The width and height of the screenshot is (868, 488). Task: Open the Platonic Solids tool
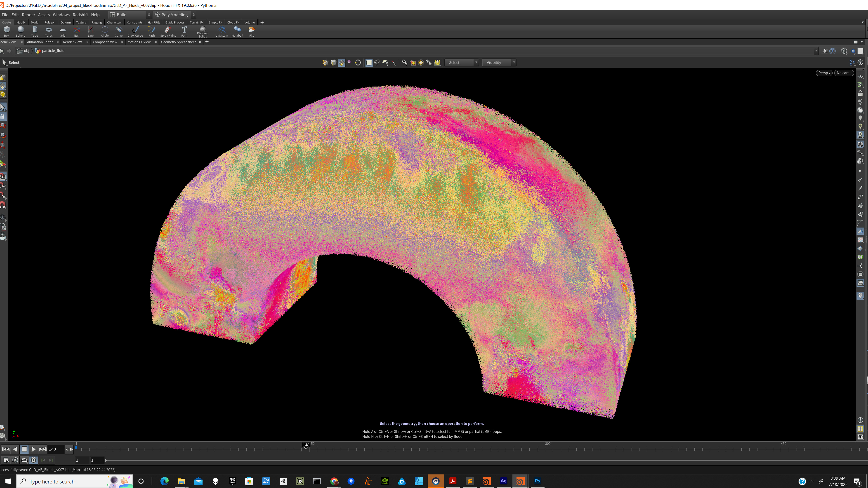click(203, 32)
